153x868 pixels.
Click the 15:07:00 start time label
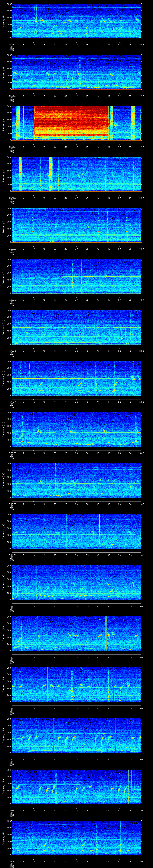[x=12, y=351]
